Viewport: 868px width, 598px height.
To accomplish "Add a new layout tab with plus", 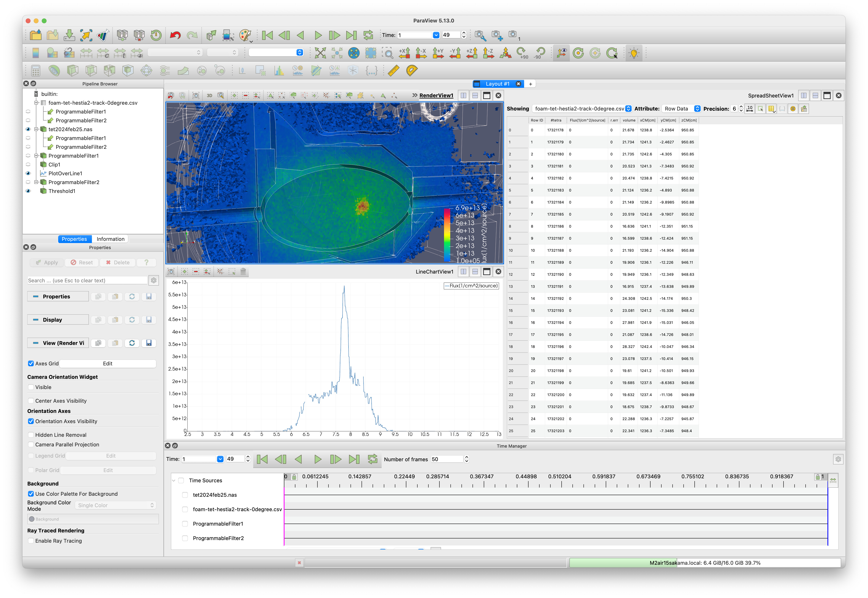I will pos(530,84).
